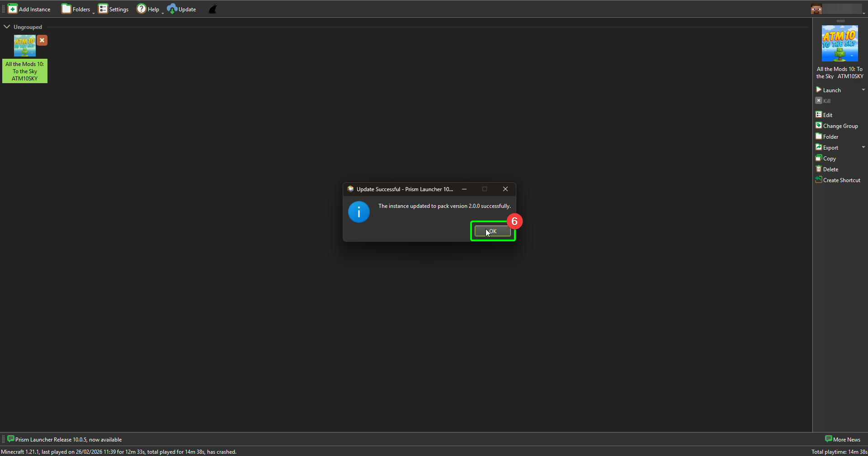Click the Kill instance icon

pos(819,100)
